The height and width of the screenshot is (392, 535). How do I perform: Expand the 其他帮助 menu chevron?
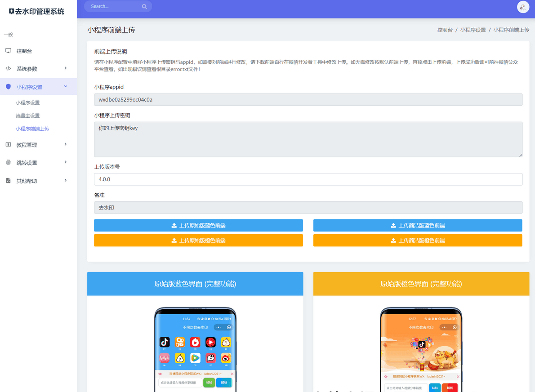66,180
